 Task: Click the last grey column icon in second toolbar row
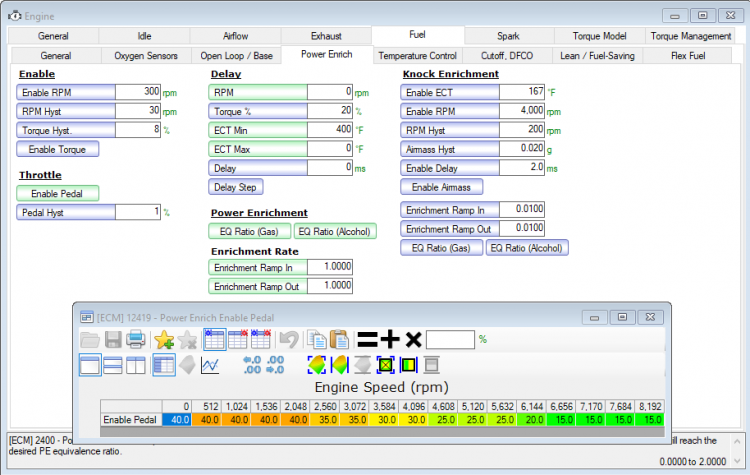pyautogui.click(x=431, y=365)
